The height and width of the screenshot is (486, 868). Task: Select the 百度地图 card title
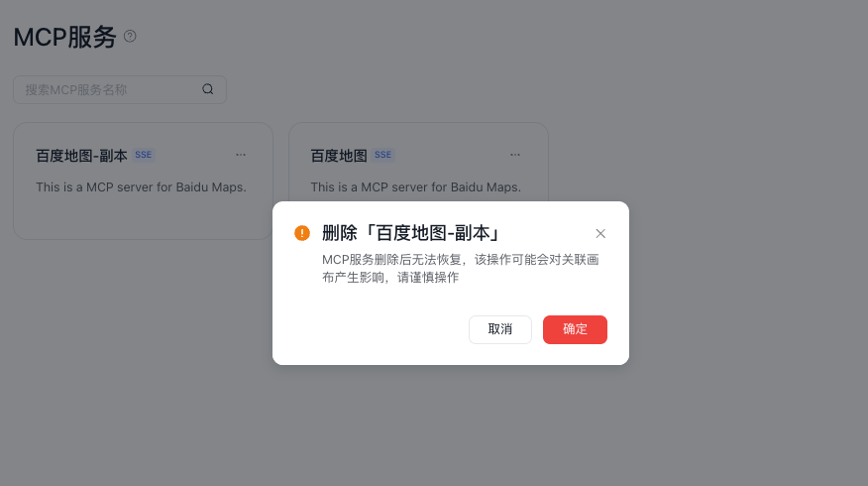click(339, 156)
